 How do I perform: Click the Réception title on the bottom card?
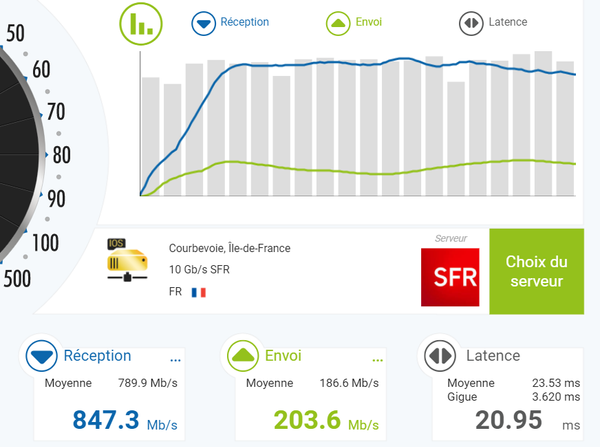pyautogui.click(x=97, y=356)
